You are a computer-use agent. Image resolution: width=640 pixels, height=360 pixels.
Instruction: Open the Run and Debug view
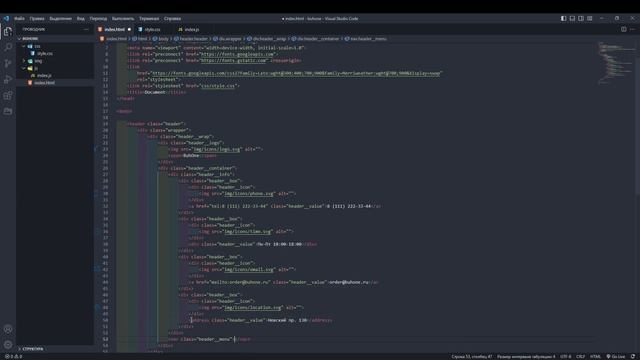[x=8, y=79]
